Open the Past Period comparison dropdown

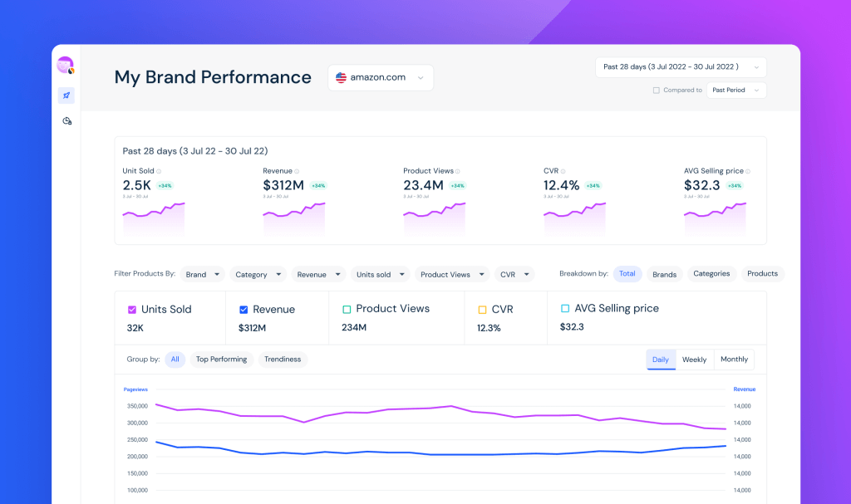coord(736,91)
